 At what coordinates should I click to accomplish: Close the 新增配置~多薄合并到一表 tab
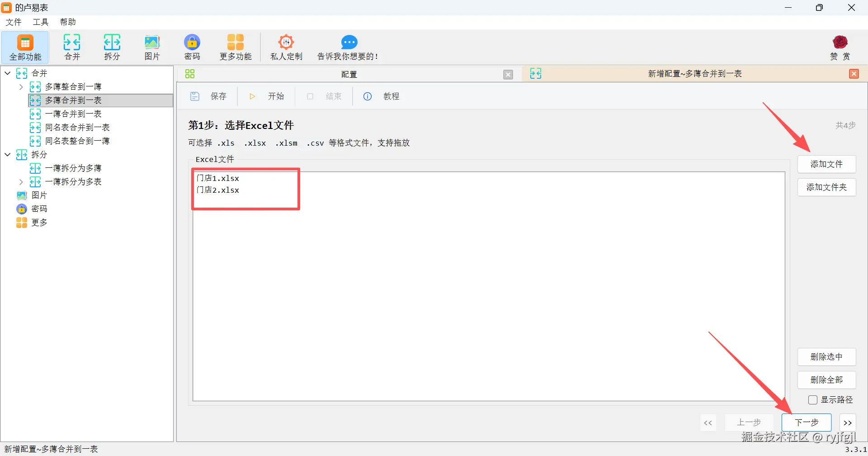tap(854, 74)
